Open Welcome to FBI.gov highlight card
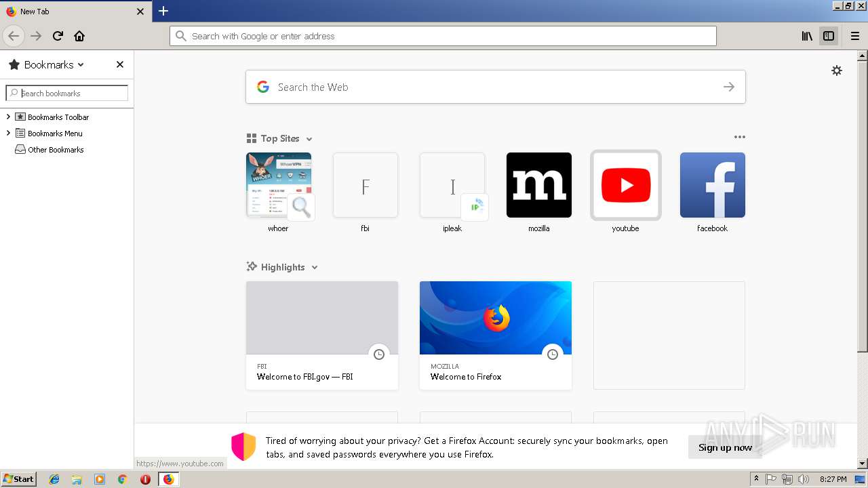This screenshot has width=868, height=488. point(322,335)
